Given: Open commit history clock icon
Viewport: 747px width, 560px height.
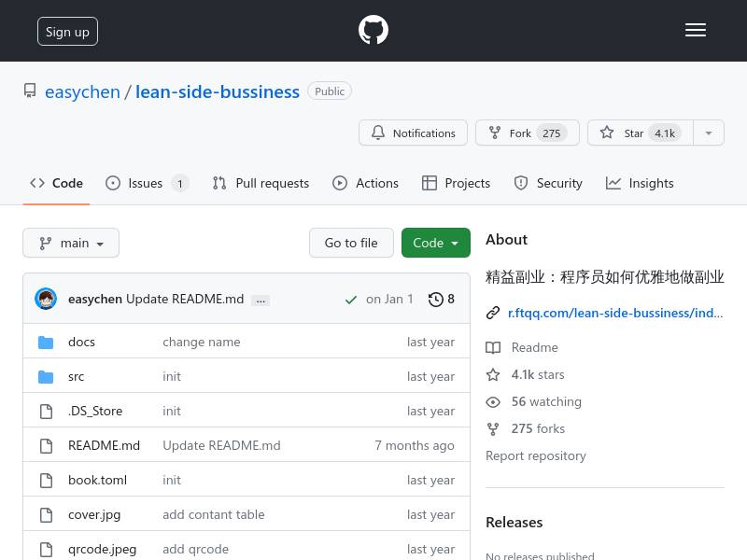Looking at the screenshot, I should [x=436, y=300].
